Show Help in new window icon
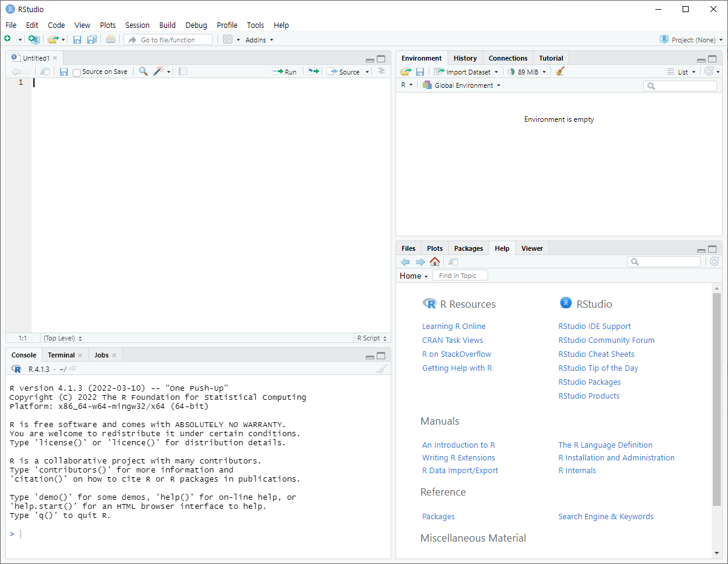Viewport: 728px width, 564px height. pos(453,262)
